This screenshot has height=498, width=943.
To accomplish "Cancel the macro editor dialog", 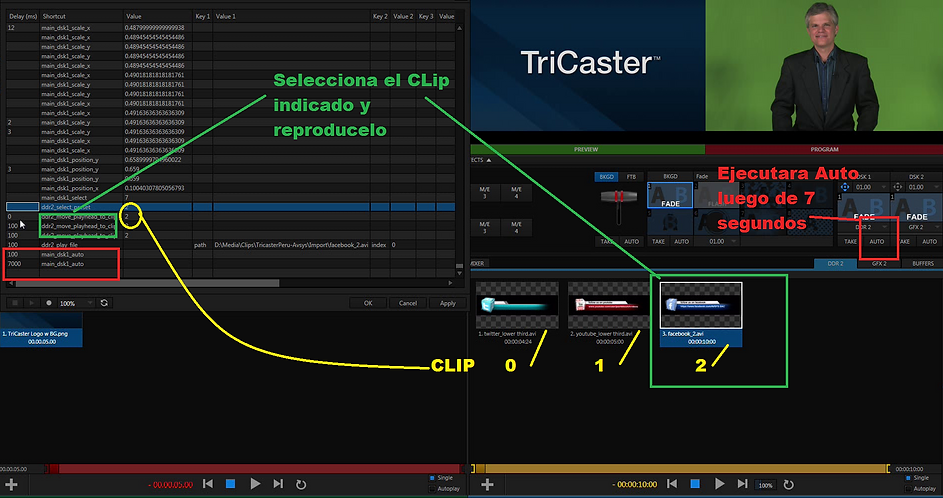I will point(408,303).
